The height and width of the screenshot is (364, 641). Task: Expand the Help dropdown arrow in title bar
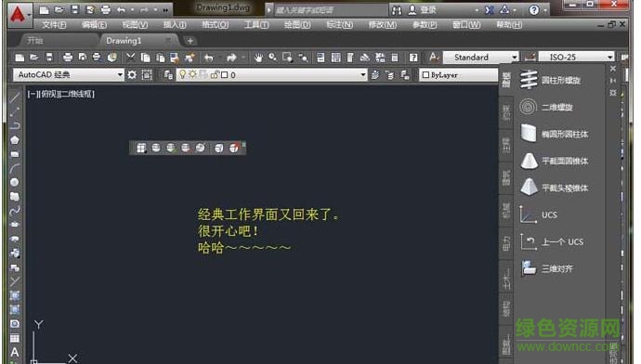545,10
